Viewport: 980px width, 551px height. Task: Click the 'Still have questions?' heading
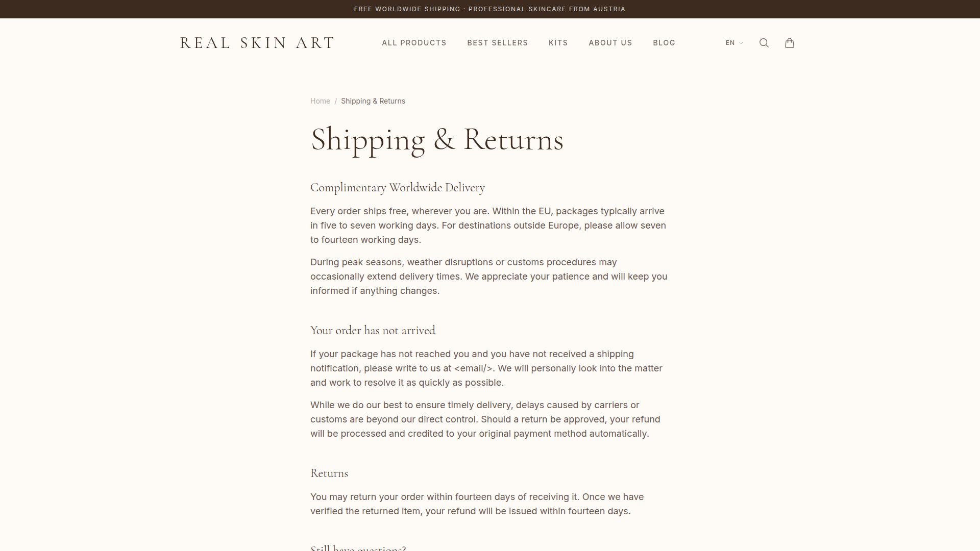click(x=358, y=547)
